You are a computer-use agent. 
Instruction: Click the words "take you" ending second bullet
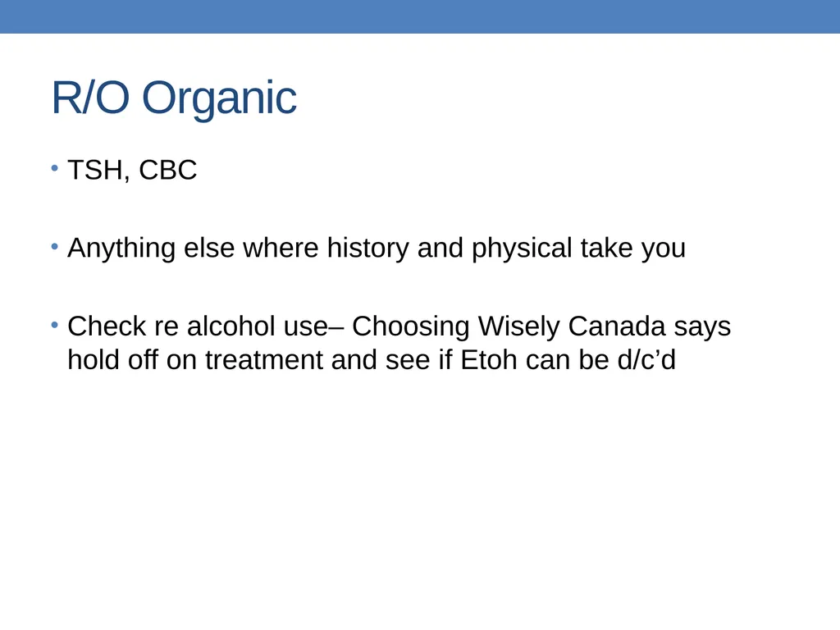[x=633, y=249]
